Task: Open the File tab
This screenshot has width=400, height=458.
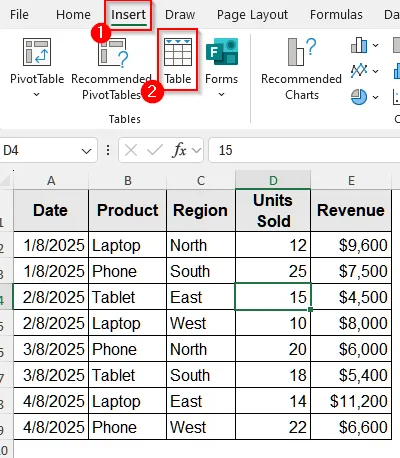Action: tap(19, 15)
